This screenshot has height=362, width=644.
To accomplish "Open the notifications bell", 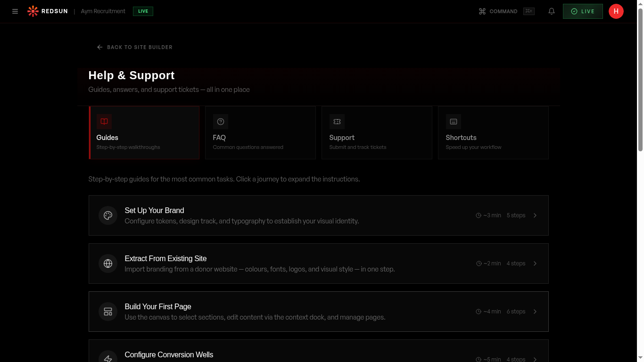I will (552, 11).
